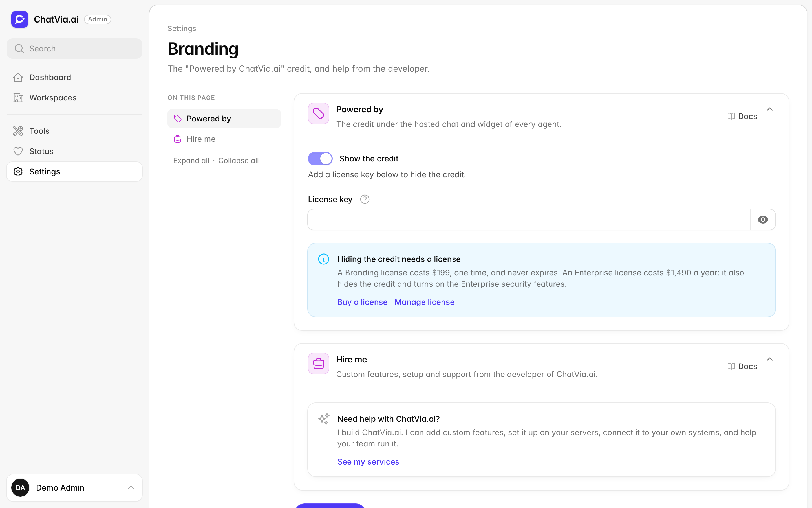
Task: Click the DA avatar of Demo Admin
Action: 20,487
